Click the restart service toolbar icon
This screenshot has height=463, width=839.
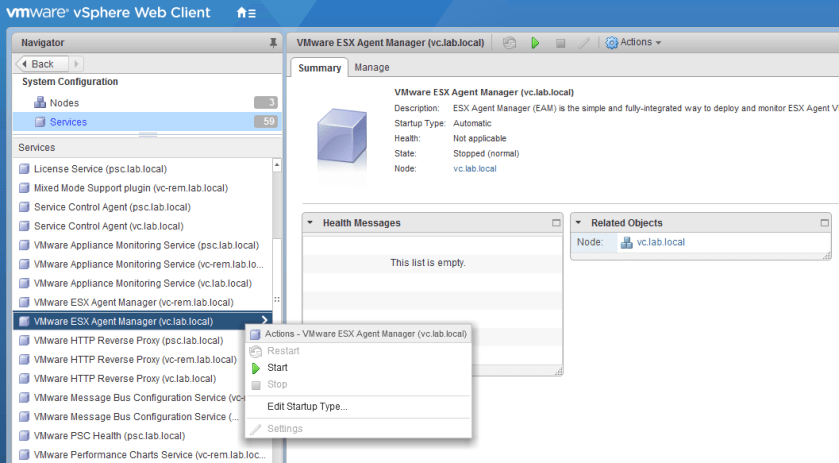(510, 43)
